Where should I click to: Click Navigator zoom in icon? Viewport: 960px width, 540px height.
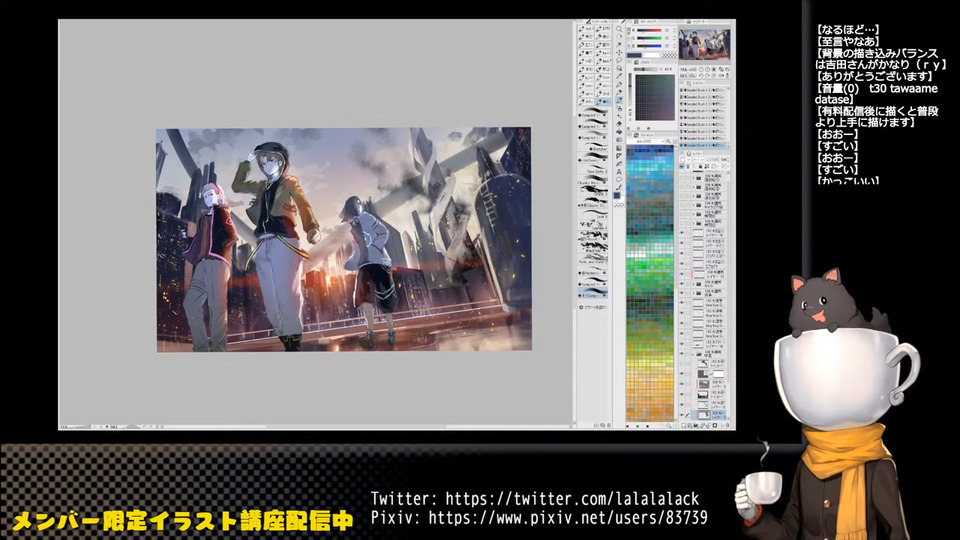coord(708,69)
